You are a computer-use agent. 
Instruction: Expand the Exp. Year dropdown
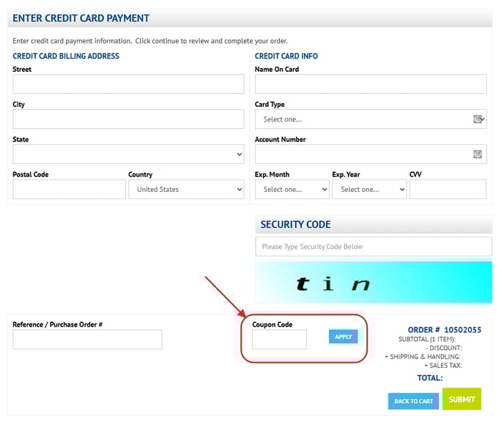pos(368,190)
